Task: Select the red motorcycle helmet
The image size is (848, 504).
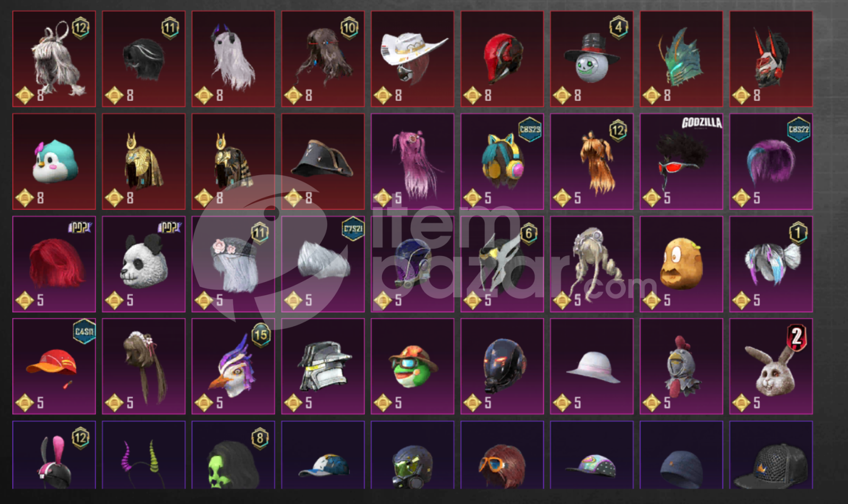Action: coord(502,58)
